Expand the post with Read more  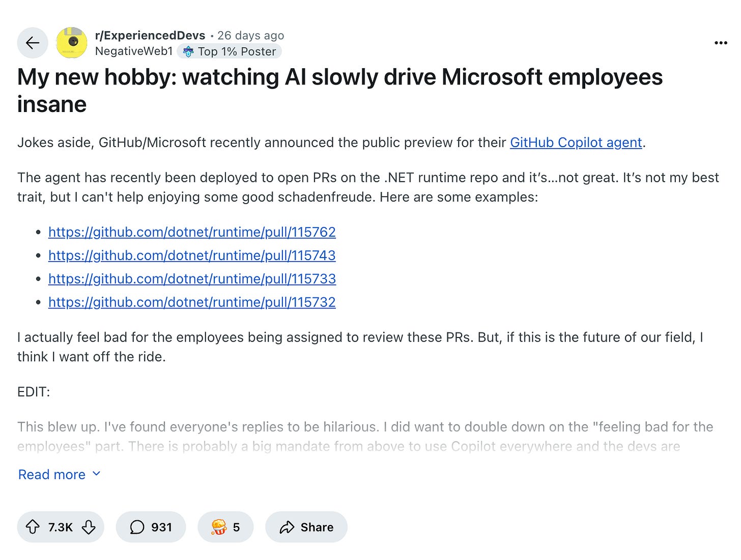(x=60, y=474)
